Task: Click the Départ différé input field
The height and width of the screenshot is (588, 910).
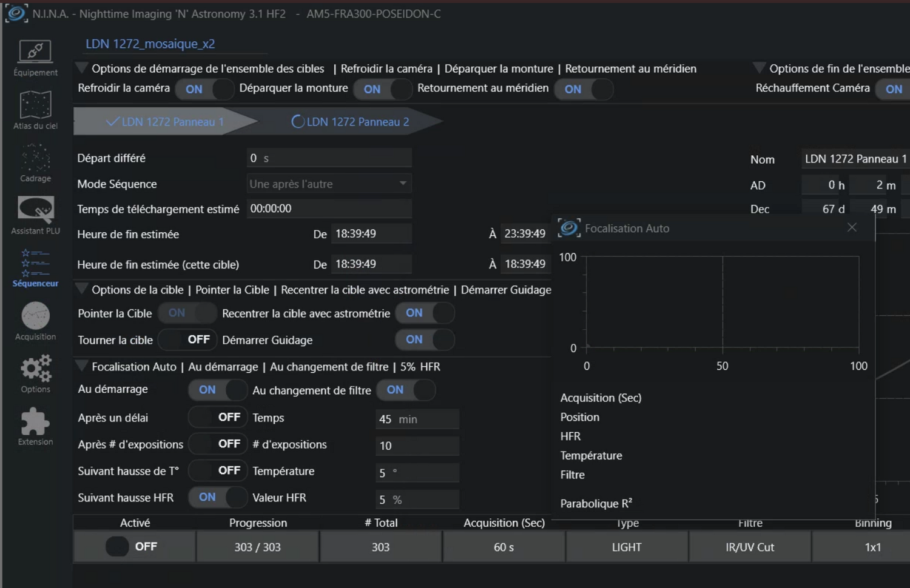Action: (329, 158)
